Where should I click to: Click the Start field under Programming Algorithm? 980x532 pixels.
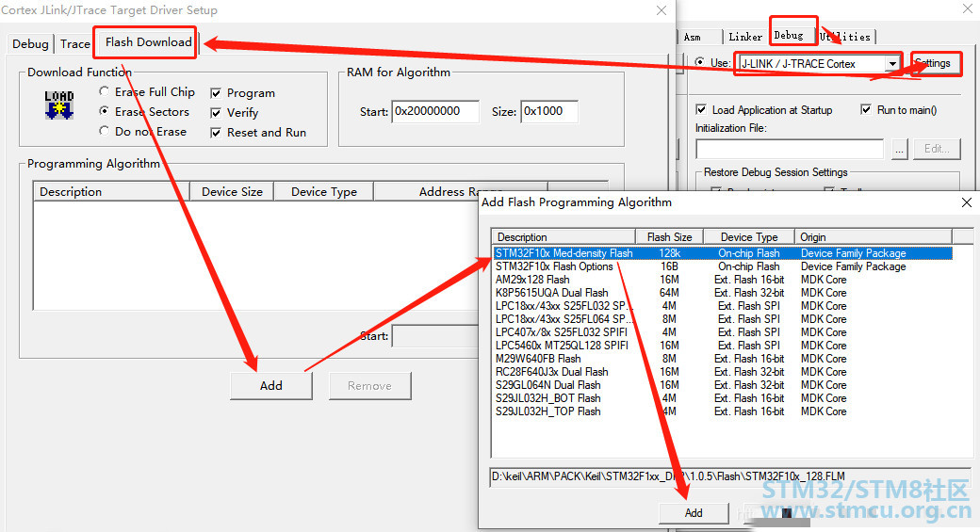pos(435,336)
